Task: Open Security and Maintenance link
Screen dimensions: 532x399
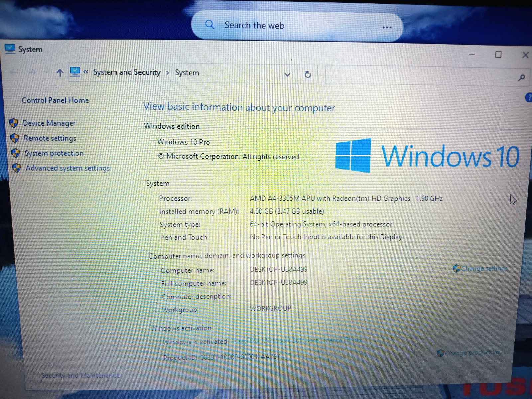Action: [80, 375]
